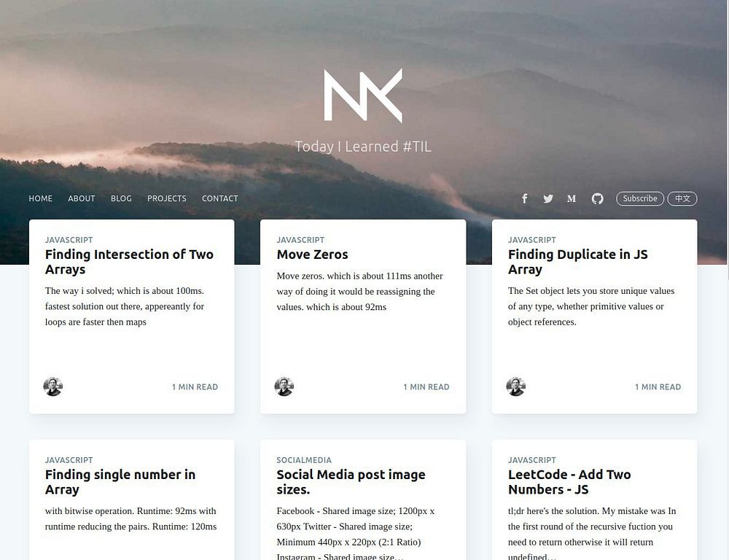Open Social Media post image sizes article
This screenshot has height=560, width=729.
[351, 482]
